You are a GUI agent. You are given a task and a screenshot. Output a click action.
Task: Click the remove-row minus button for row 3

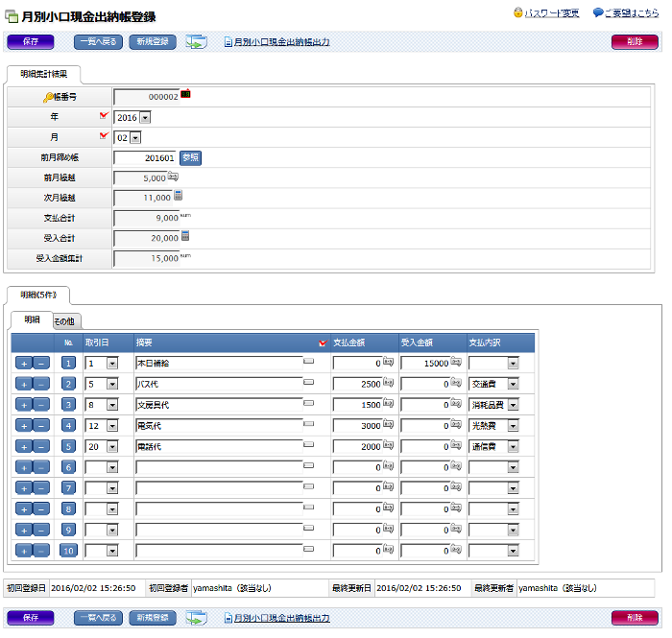[x=41, y=405]
